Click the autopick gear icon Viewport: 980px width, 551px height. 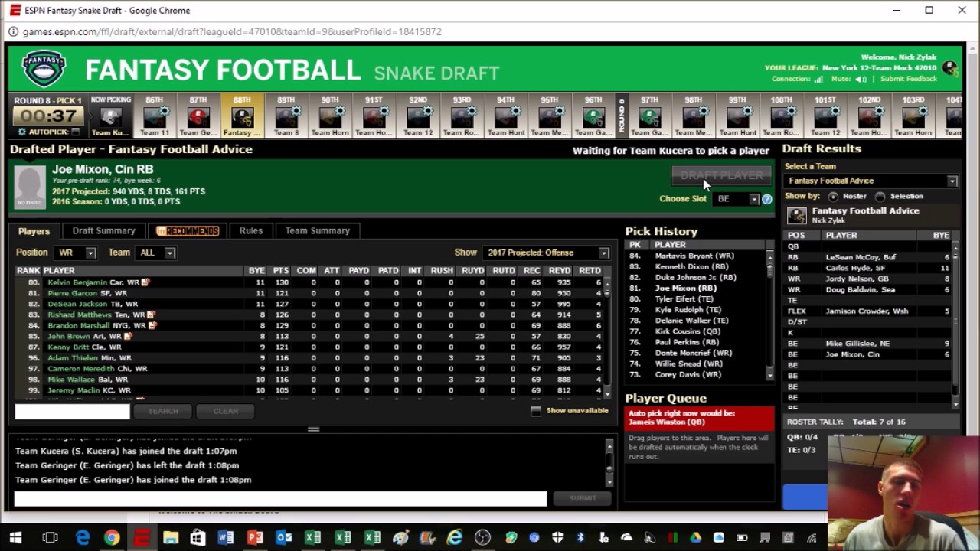[x=21, y=132]
